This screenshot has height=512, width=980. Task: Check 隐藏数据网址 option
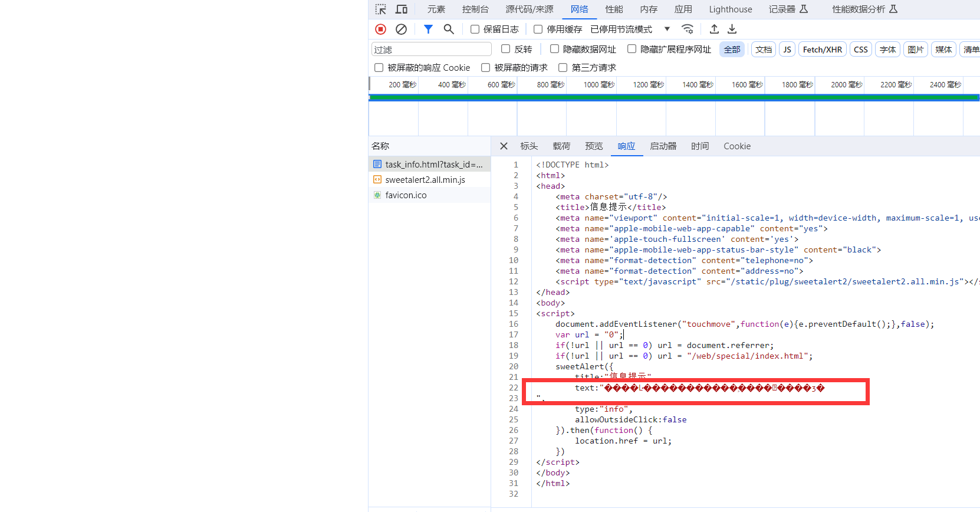pos(554,49)
